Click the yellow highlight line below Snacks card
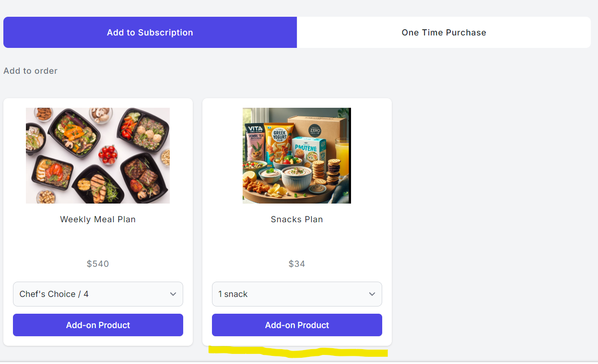The width and height of the screenshot is (598, 364). pos(297,353)
